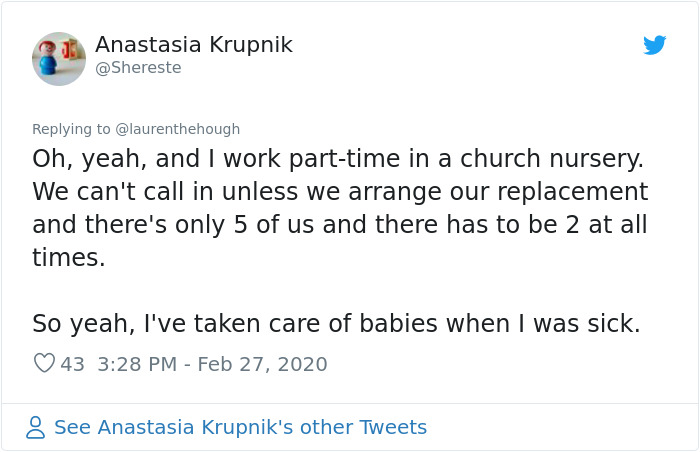This screenshot has height=452, width=700.
Task: Click the Twitter bird logo
Action: tap(655, 45)
